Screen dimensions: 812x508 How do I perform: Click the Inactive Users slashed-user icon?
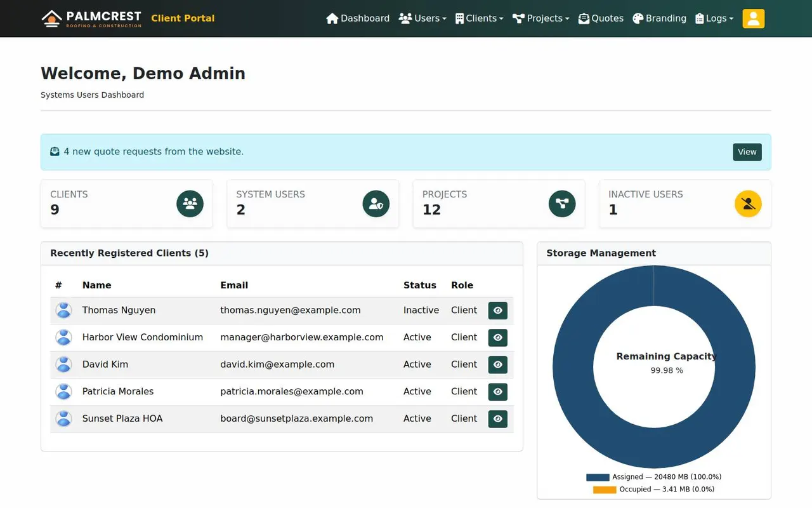pyautogui.click(x=748, y=204)
